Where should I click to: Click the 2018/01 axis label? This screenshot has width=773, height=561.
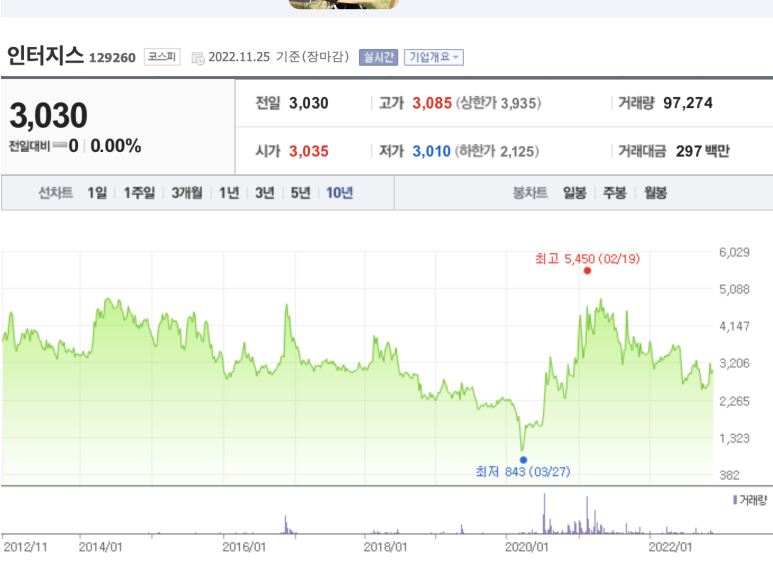point(386,547)
